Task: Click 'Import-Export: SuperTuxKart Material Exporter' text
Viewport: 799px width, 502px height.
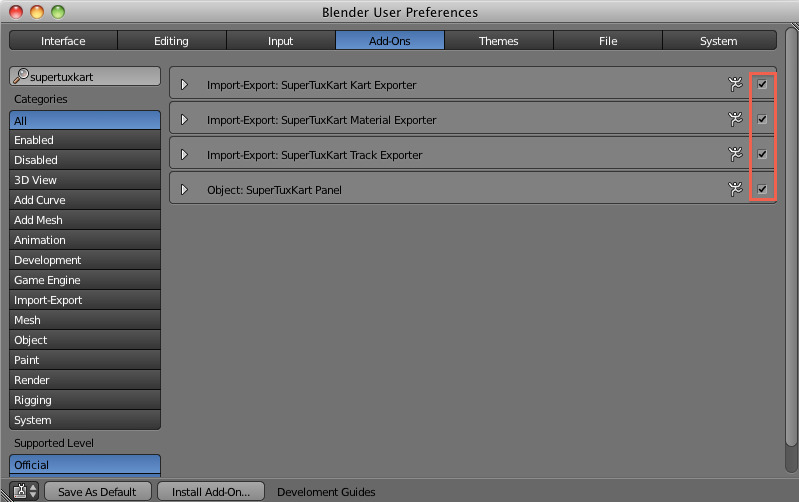Action: [322, 120]
